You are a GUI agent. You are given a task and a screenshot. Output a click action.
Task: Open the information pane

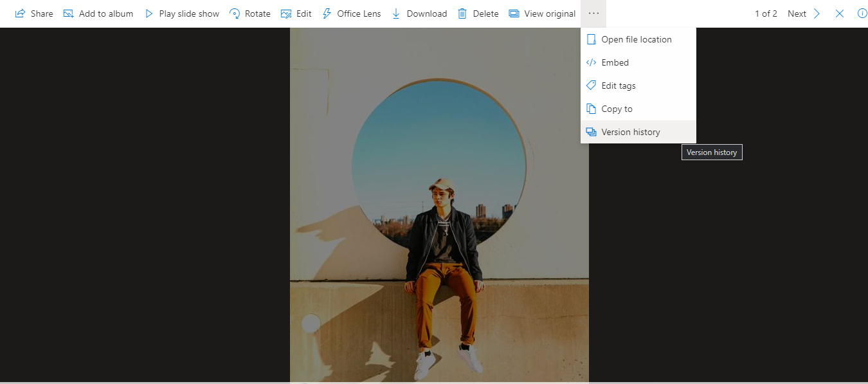click(862, 13)
